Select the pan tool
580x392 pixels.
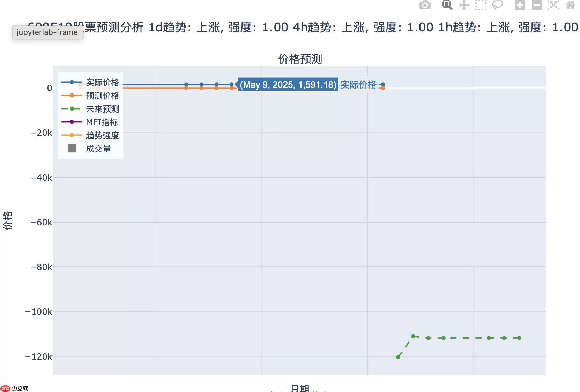pos(464,5)
